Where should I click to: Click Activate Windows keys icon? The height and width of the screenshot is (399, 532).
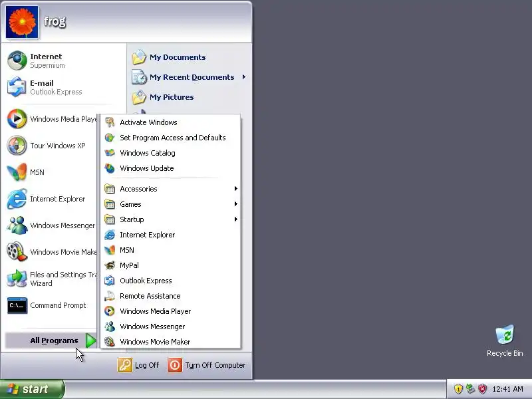[x=110, y=122]
